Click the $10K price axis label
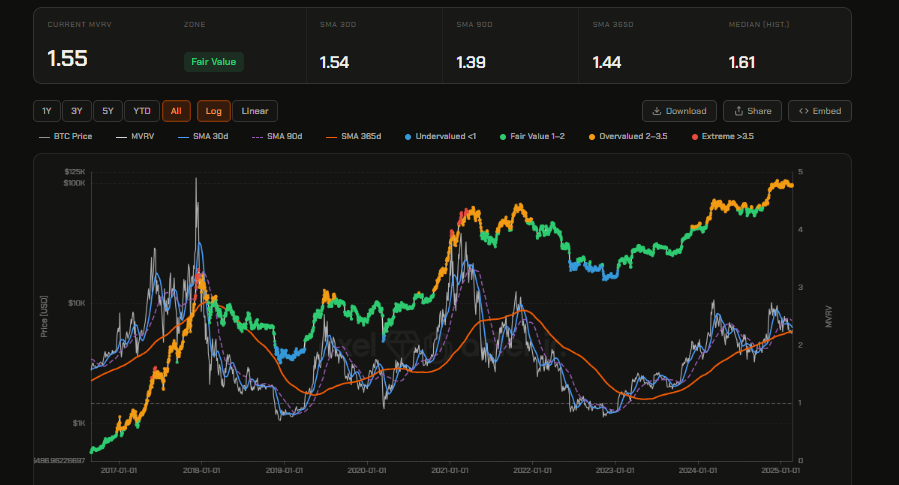 (x=77, y=303)
